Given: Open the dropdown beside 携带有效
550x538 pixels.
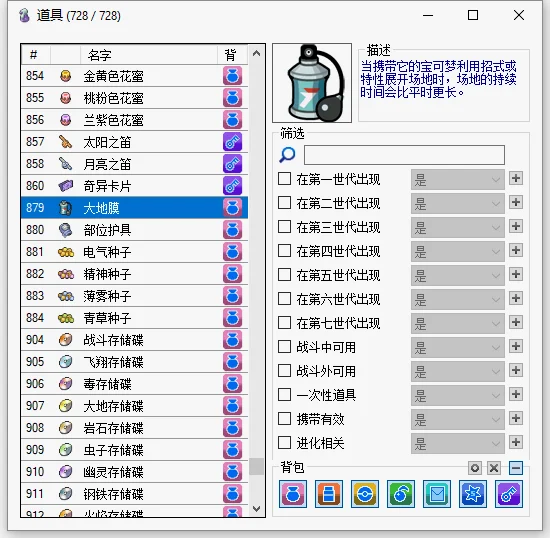Looking at the screenshot, I should [x=458, y=419].
